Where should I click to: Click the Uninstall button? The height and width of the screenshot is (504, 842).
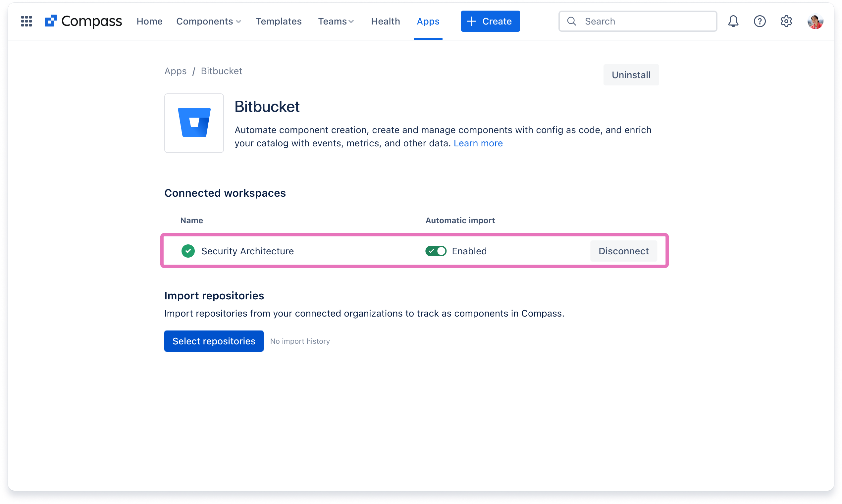[631, 75]
